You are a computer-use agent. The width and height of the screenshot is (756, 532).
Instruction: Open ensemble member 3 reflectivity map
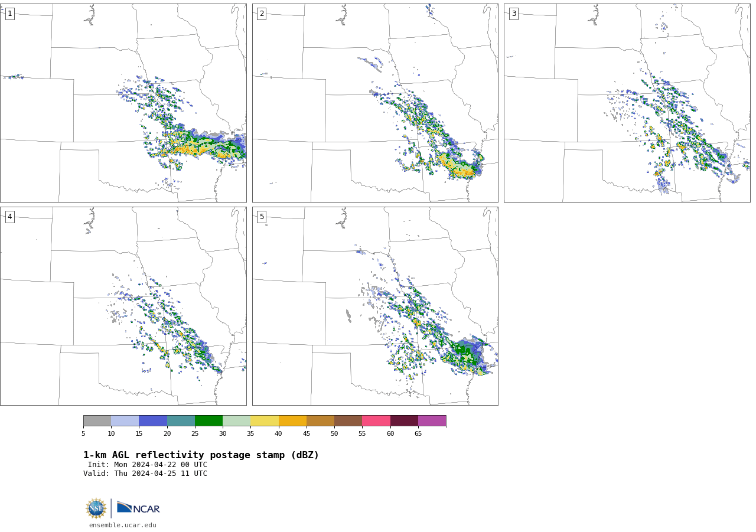click(627, 103)
